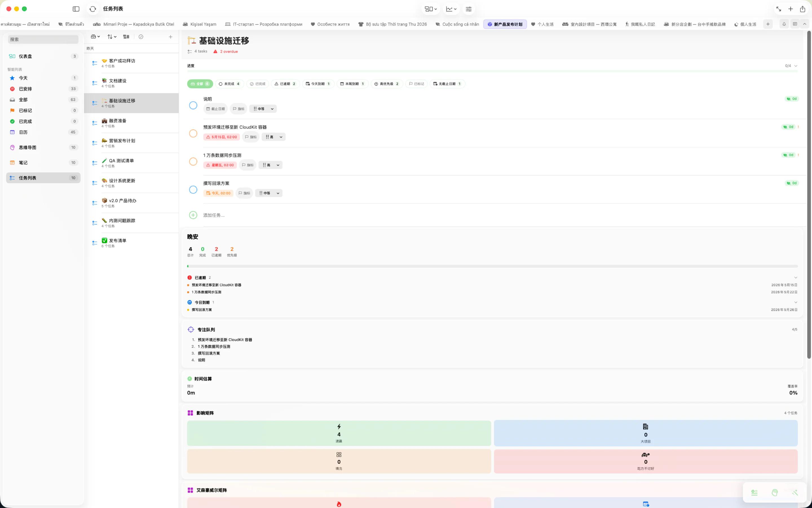Mark 撰写回滚方案 task done
The image size is (812, 508).
point(193,190)
